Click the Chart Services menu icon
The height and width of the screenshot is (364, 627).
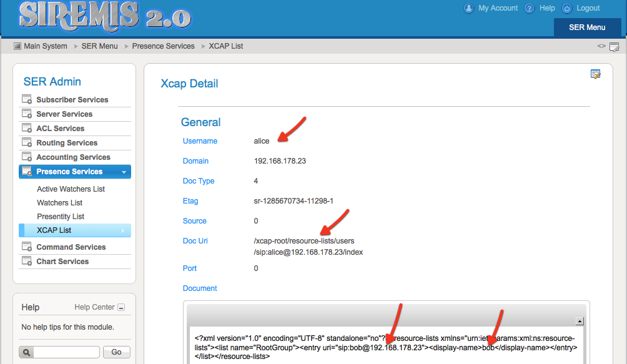tap(27, 261)
